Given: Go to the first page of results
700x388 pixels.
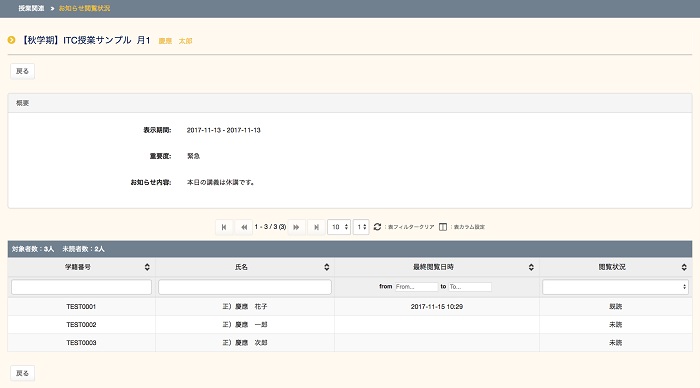Looking at the screenshot, I should [x=224, y=227].
